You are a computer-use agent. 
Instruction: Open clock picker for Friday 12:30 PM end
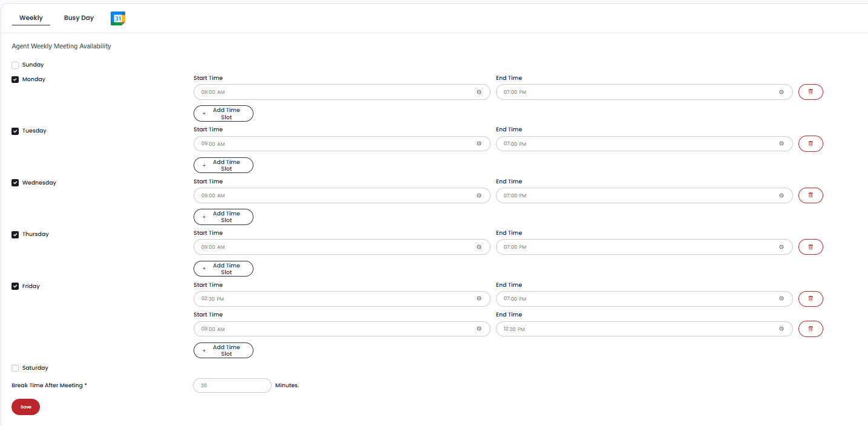(x=781, y=329)
